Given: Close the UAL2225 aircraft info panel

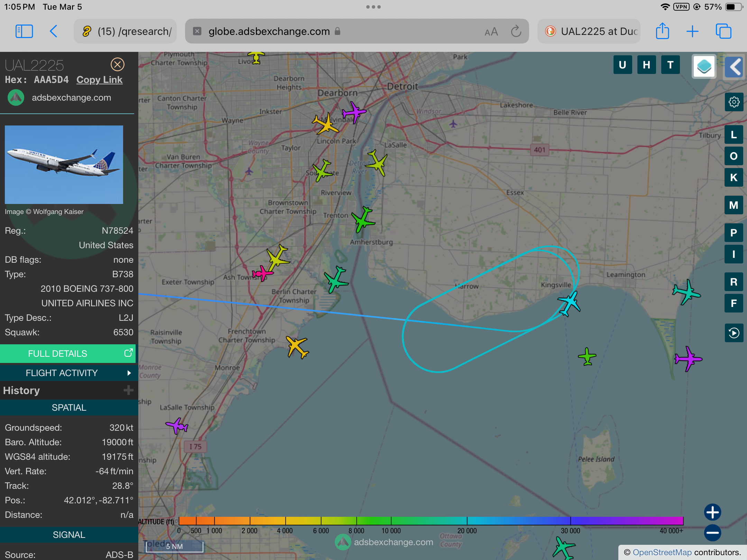Looking at the screenshot, I should coord(118,64).
